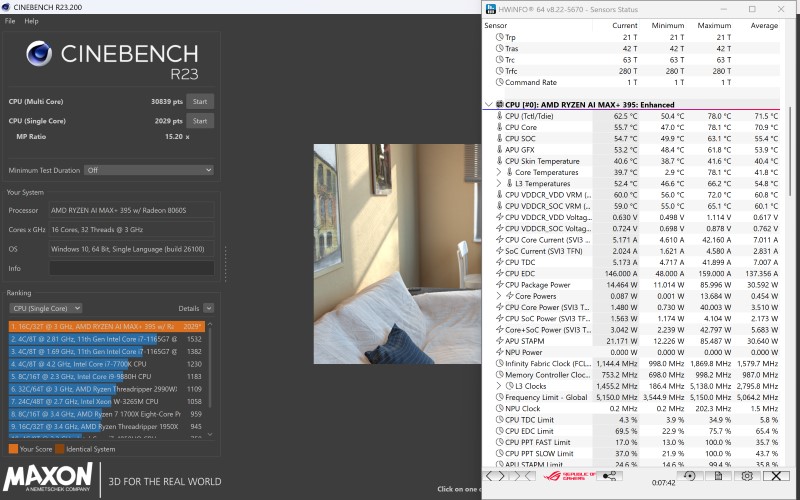Select the SoC Current (SVI3 TFN) row
Screen dimensions: 800x500
632,251
